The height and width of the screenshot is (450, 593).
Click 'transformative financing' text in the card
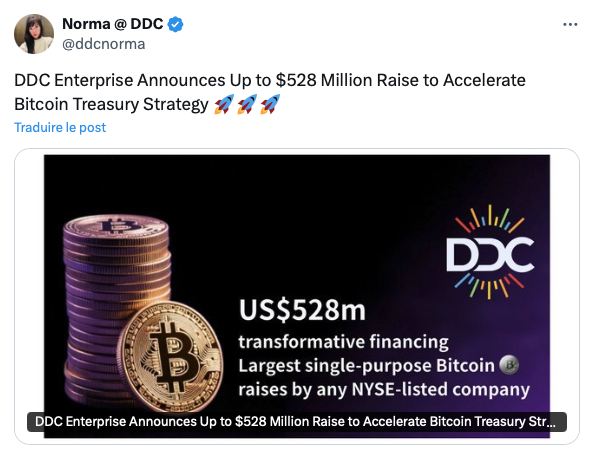[x=343, y=342]
